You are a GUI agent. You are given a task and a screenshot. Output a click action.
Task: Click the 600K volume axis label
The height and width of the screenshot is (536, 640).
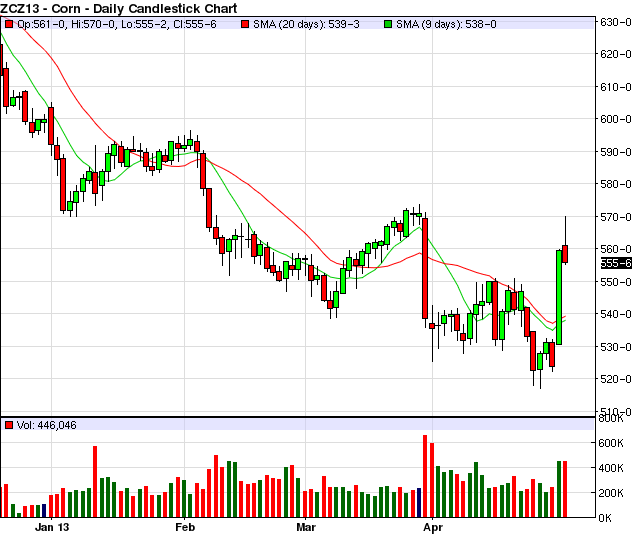[611, 443]
